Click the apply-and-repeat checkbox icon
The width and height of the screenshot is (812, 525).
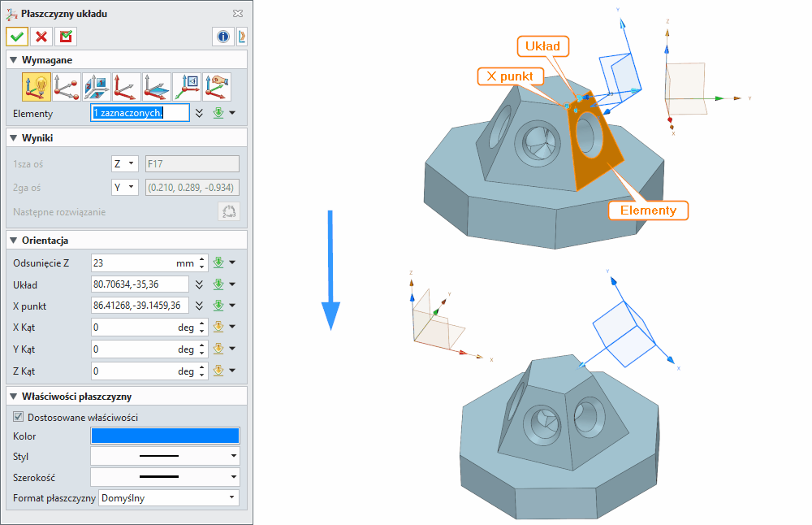tap(65, 37)
